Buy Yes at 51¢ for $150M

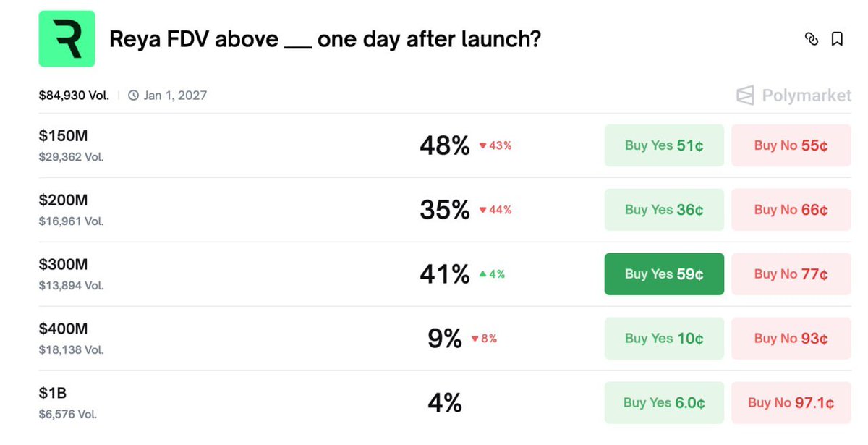point(663,145)
